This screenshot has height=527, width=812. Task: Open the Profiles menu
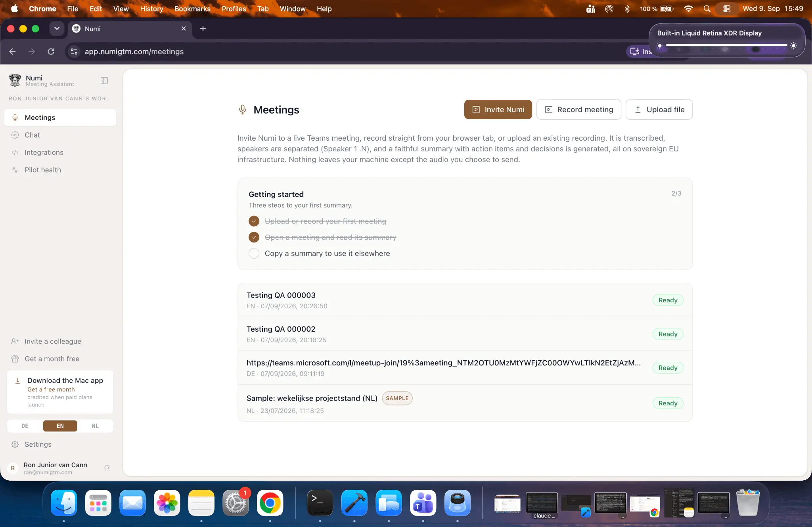click(x=234, y=9)
